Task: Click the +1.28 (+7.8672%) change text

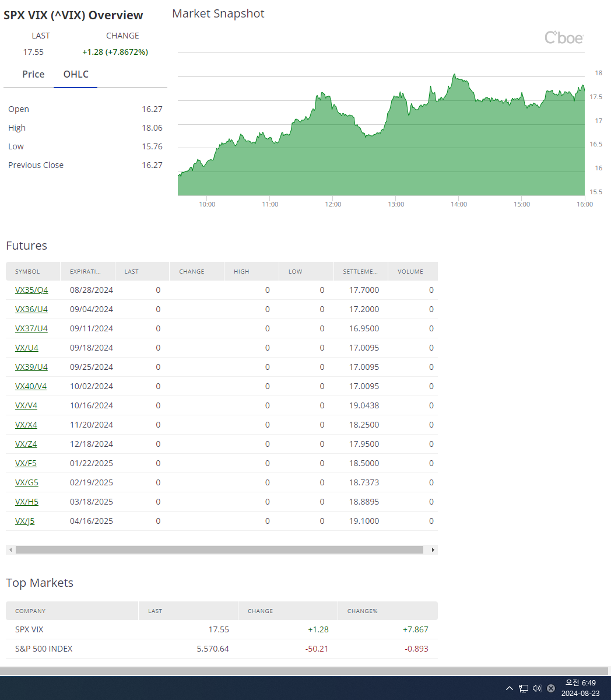Action: (115, 52)
